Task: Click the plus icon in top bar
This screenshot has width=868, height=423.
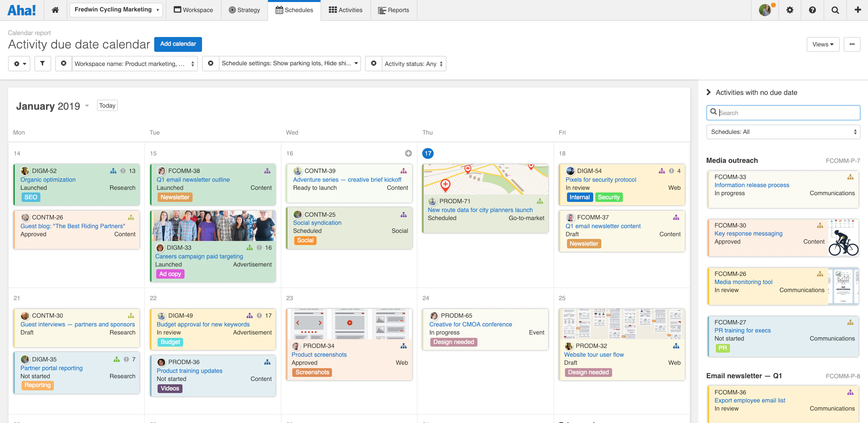Action: pos(858,10)
